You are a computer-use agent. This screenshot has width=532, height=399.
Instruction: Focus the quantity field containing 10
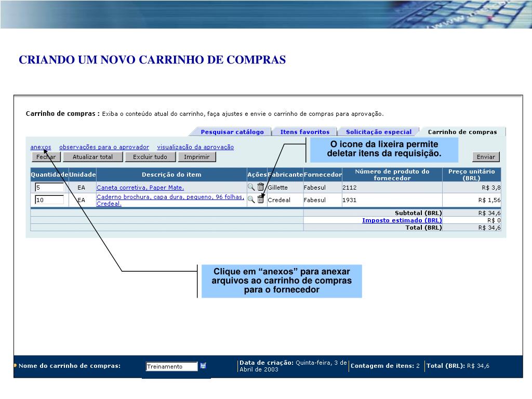click(x=49, y=200)
